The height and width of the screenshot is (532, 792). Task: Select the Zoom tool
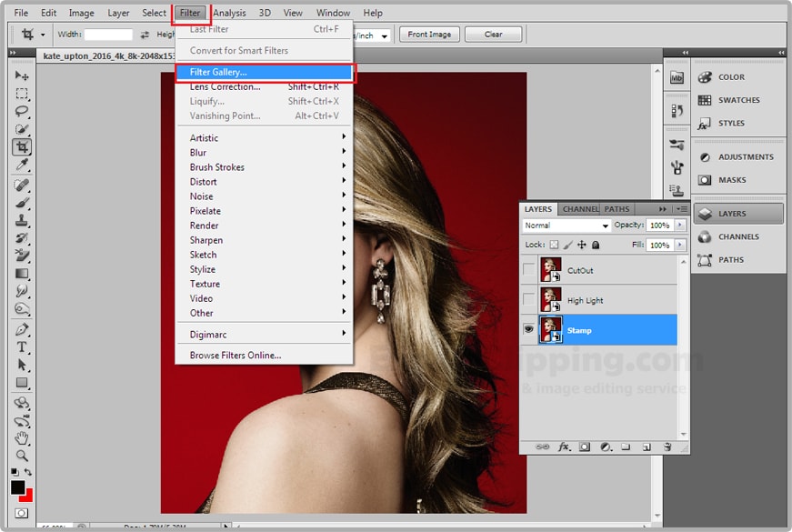pos(22,455)
